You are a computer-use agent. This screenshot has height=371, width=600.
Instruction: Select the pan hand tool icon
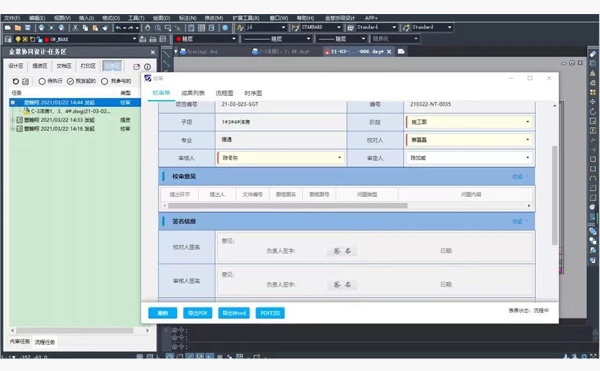[148, 28]
